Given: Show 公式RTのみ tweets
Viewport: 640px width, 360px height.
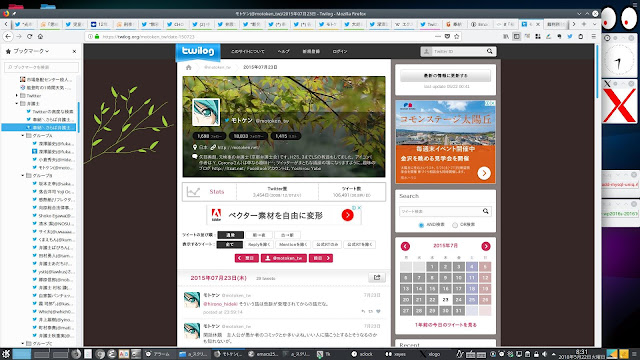Looking at the screenshot, I should click(x=327, y=244).
